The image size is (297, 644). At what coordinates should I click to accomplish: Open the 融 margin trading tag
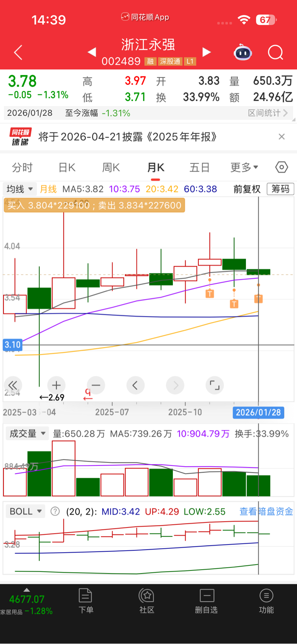point(150,62)
